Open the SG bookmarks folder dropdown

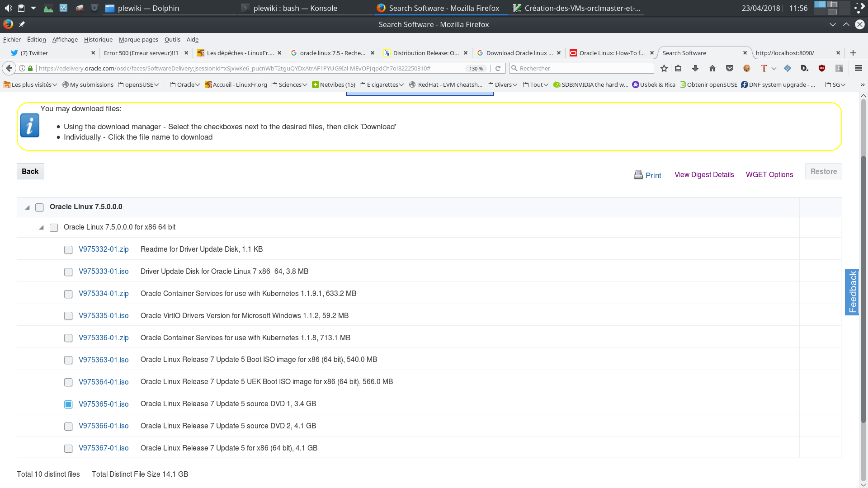coord(835,84)
